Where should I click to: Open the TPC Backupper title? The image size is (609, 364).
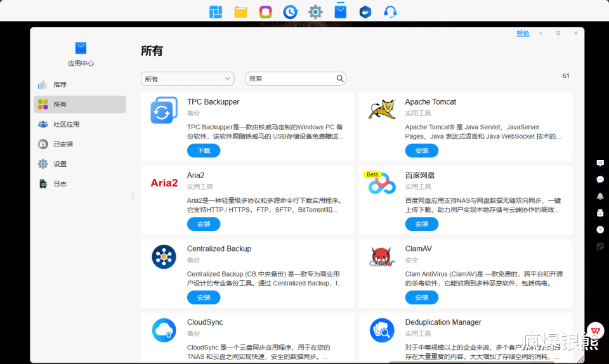click(213, 101)
